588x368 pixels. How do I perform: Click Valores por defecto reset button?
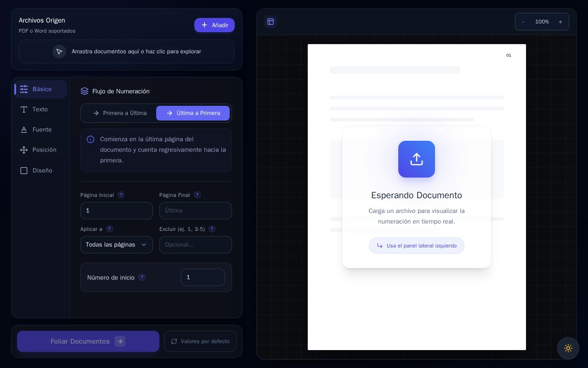coord(200,341)
